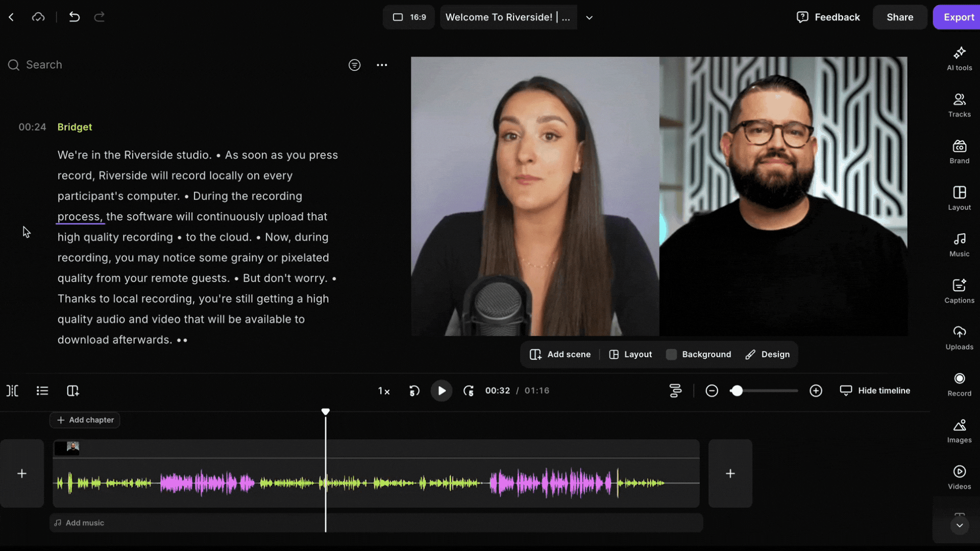Open the Music panel
The width and height of the screenshot is (980, 551).
tap(960, 245)
